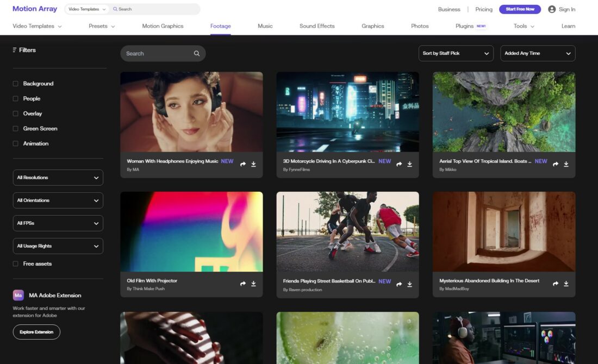Click download icon on Woman With Headphones card
598x364 pixels.
coord(253,164)
